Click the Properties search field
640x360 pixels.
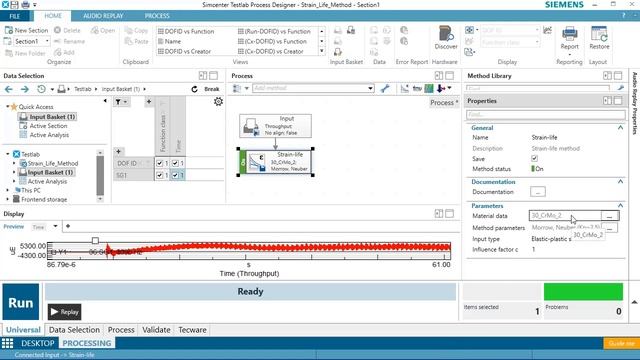pyautogui.click(x=545, y=115)
